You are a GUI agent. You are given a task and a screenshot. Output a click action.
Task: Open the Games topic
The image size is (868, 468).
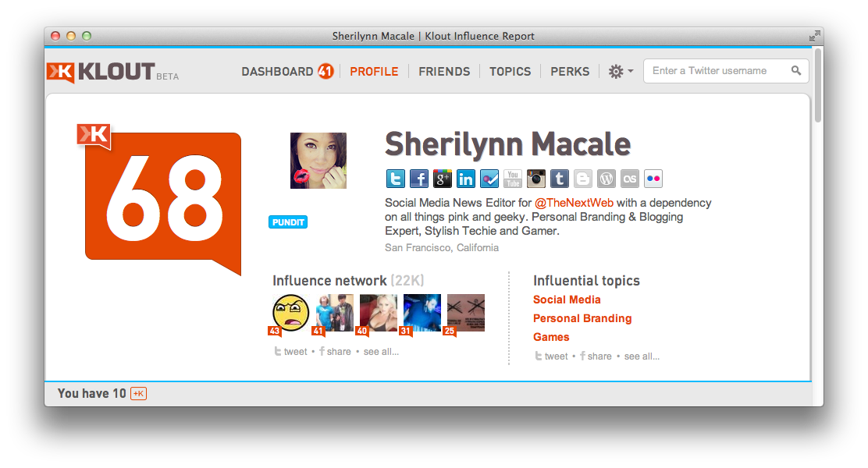coord(551,337)
